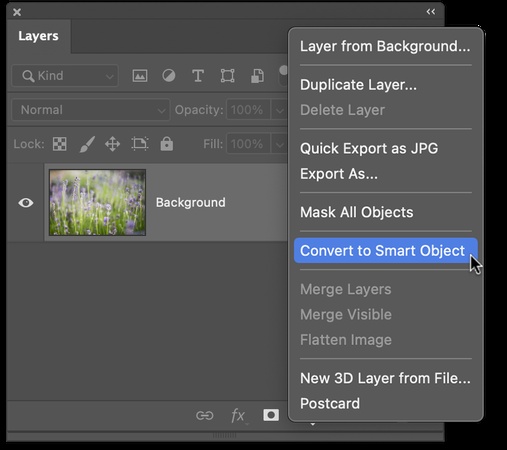Open the fx layer style icon
The image size is (507, 450).
[x=239, y=416]
